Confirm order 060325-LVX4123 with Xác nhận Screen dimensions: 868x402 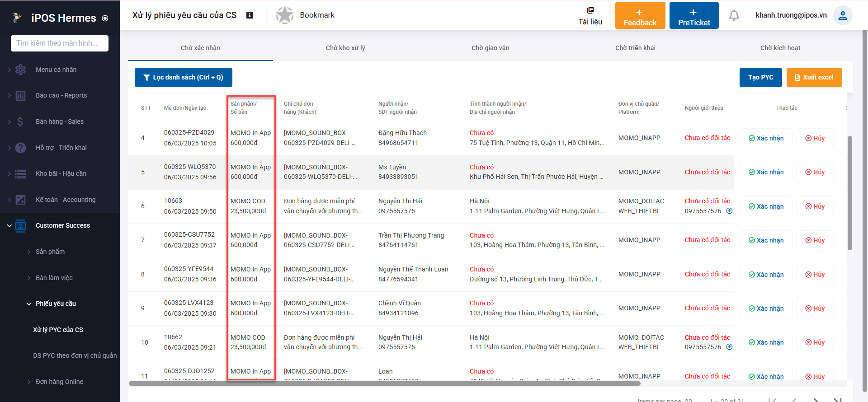(766, 309)
